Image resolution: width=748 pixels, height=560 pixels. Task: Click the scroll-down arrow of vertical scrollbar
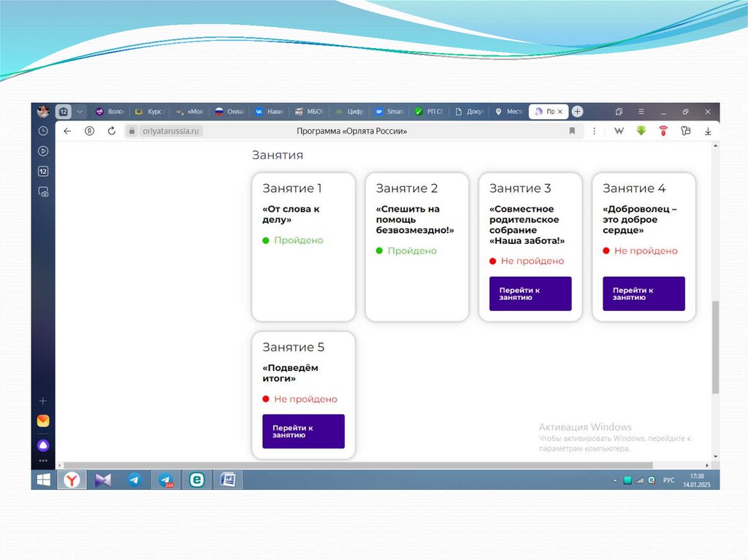(715, 456)
